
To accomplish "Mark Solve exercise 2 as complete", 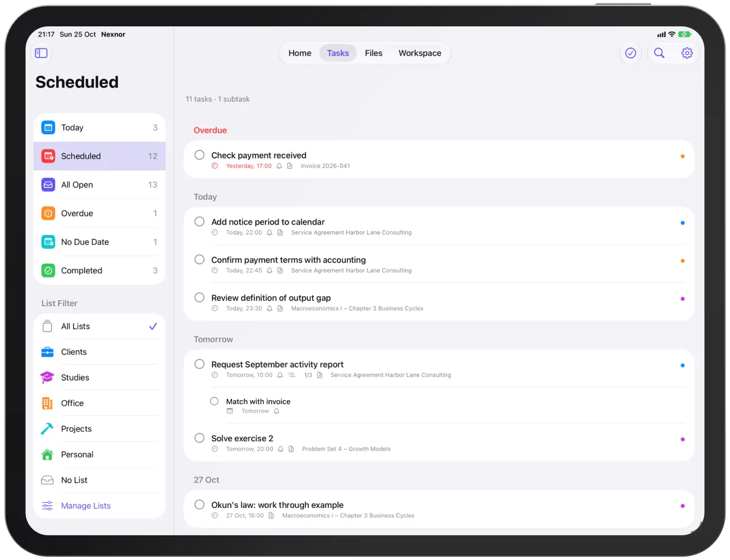I will coord(199,438).
